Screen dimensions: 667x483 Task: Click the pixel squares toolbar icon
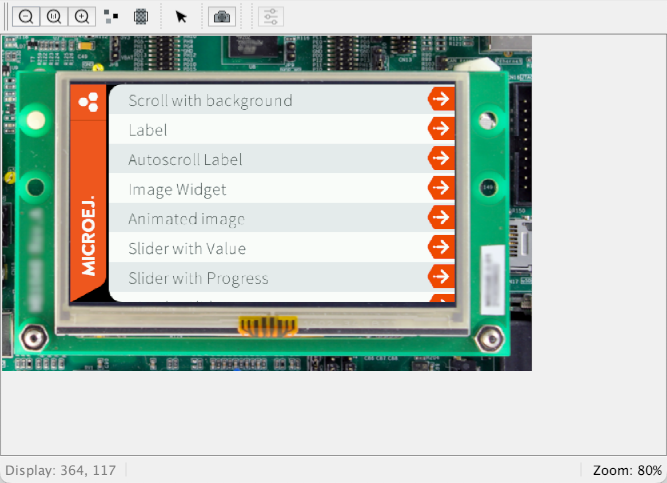(111, 16)
